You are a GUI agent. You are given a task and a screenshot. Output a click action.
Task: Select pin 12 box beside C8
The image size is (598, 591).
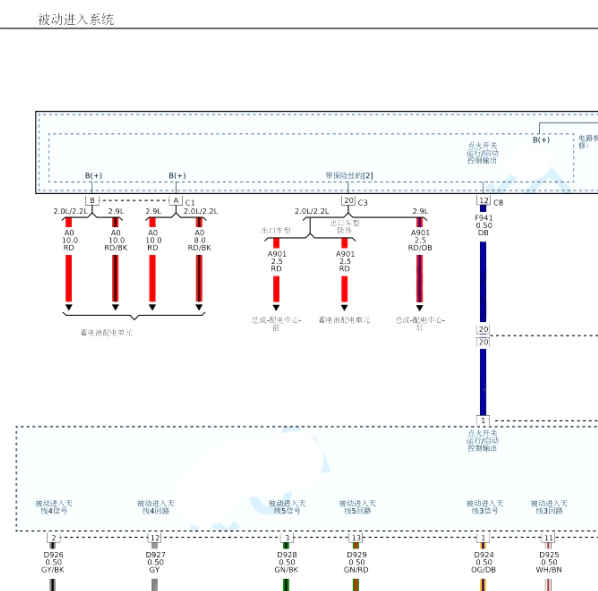[x=484, y=200]
